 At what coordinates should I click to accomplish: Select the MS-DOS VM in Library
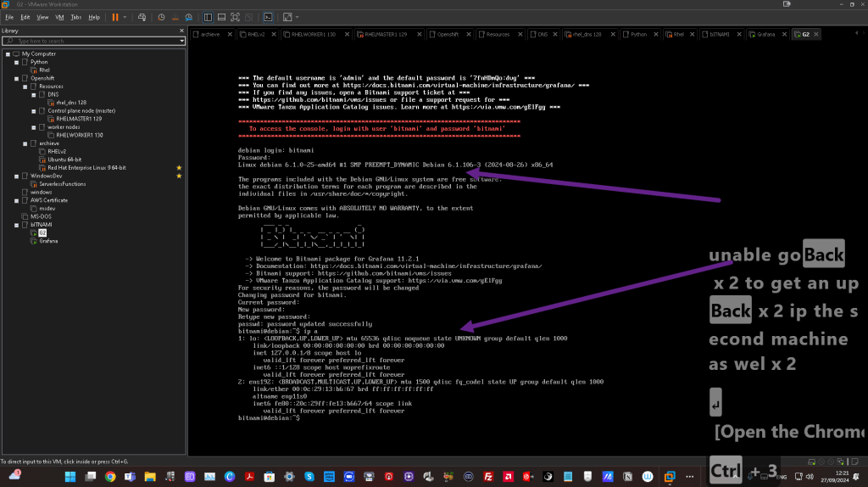[x=41, y=216]
